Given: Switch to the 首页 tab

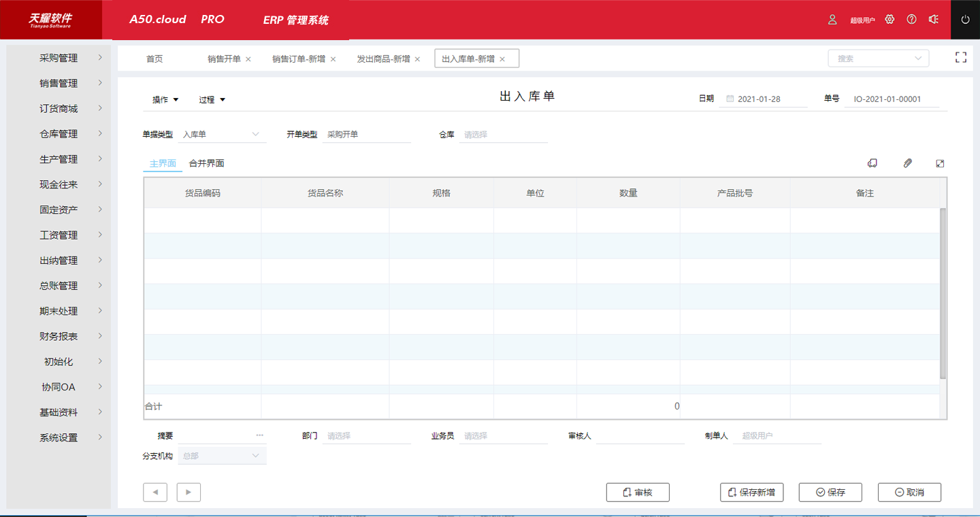Looking at the screenshot, I should pyautogui.click(x=154, y=59).
